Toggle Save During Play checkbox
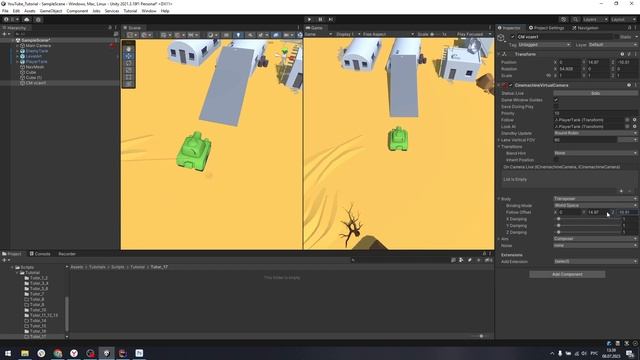 pos(556,107)
